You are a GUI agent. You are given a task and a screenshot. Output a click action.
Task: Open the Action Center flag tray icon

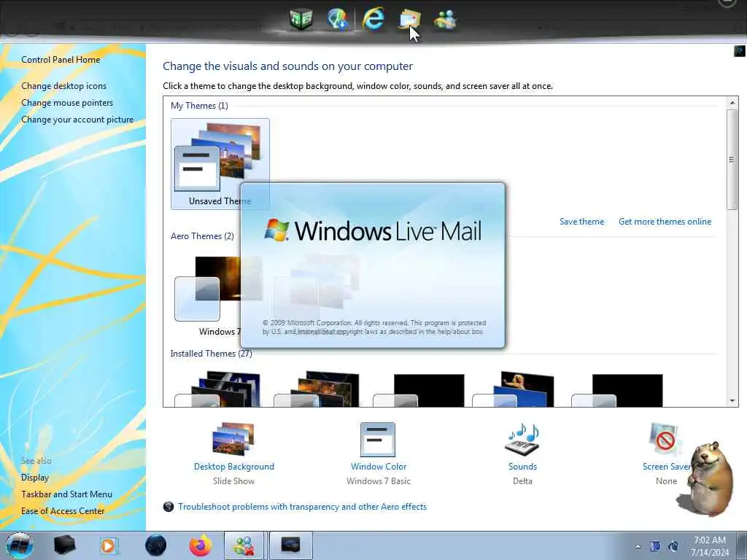[x=655, y=546]
